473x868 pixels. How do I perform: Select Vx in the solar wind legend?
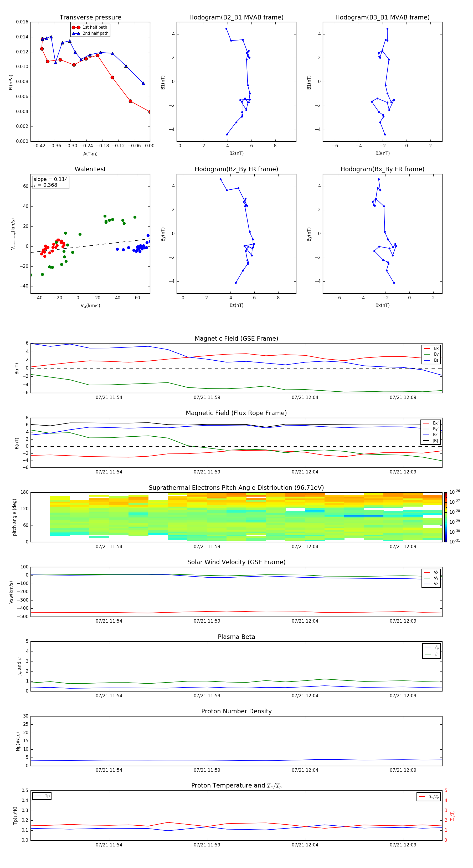(431, 573)
